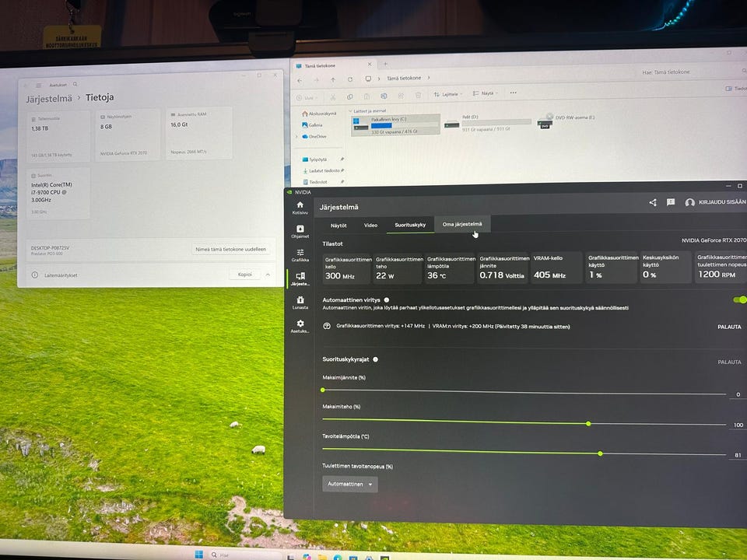Click Hae search field in File Explorer
This screenshot has width=747, height=560.
click(x=691, y=72)
